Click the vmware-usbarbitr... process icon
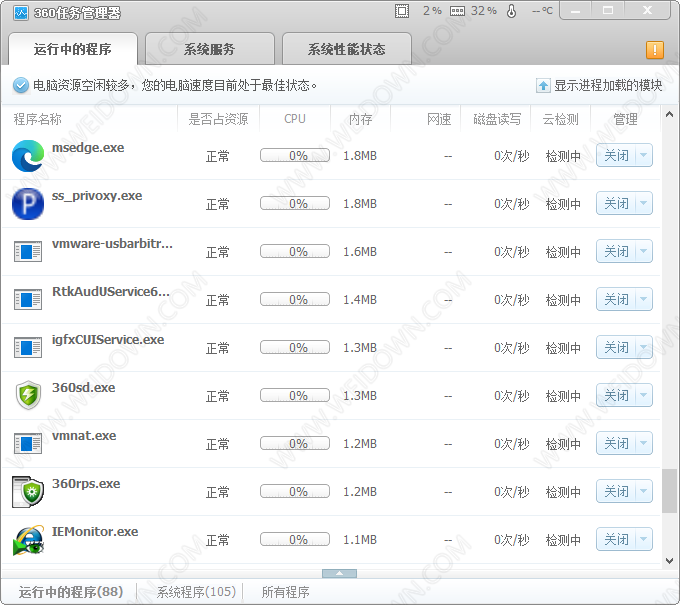The height and width of the screenshot is (605, 680). point(28,252)
